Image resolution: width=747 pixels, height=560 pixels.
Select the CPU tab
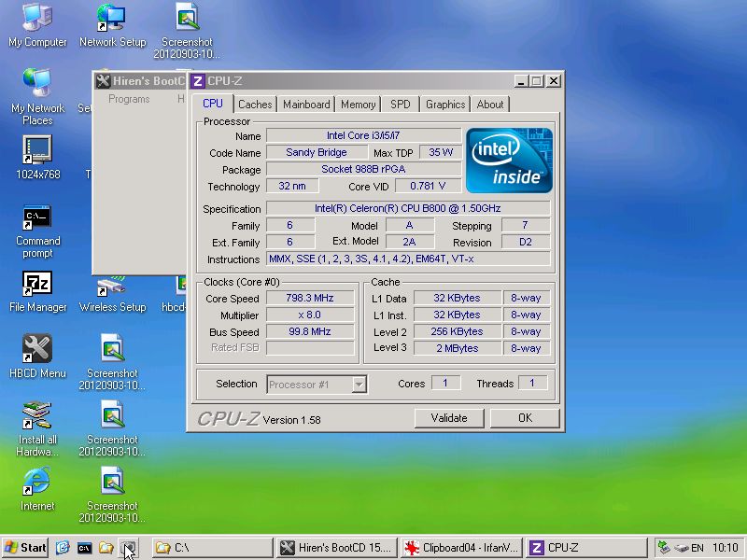point(213,104)
